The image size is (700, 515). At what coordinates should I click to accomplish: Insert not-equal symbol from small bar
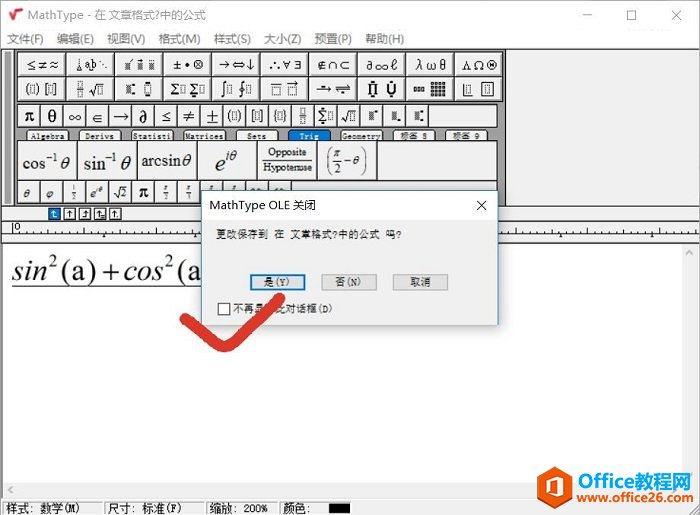click(x=189, y=116)
